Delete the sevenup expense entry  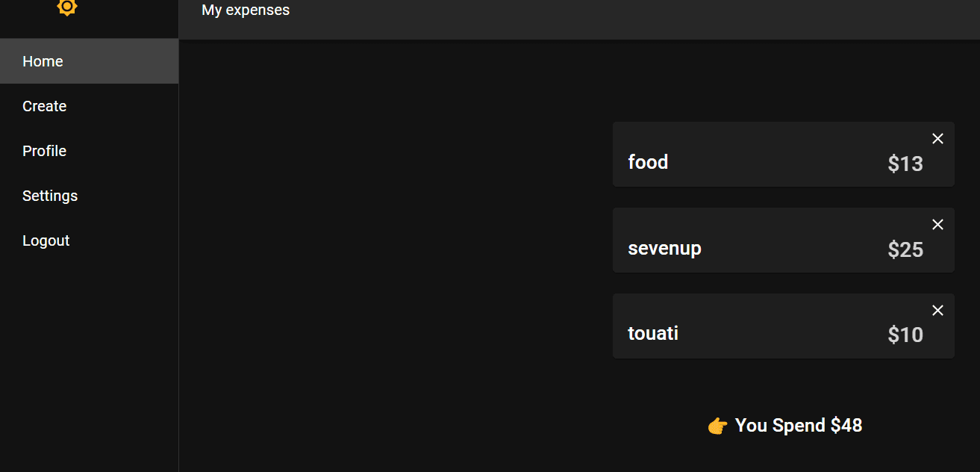pyautogui.click(x=937, y=224)
